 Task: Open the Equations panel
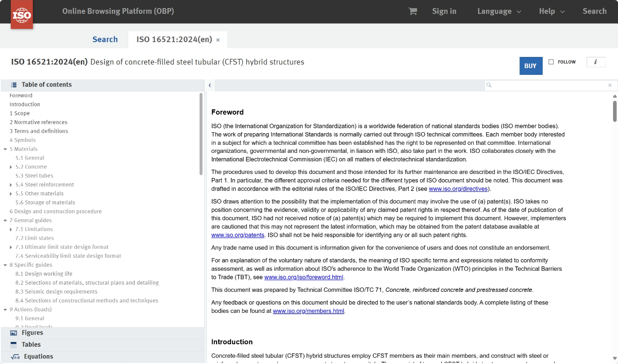click(x=38, y=356)
